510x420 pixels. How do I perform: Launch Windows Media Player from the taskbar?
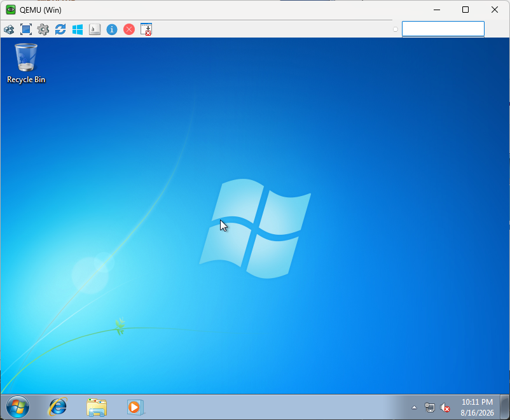click(135, 407)
